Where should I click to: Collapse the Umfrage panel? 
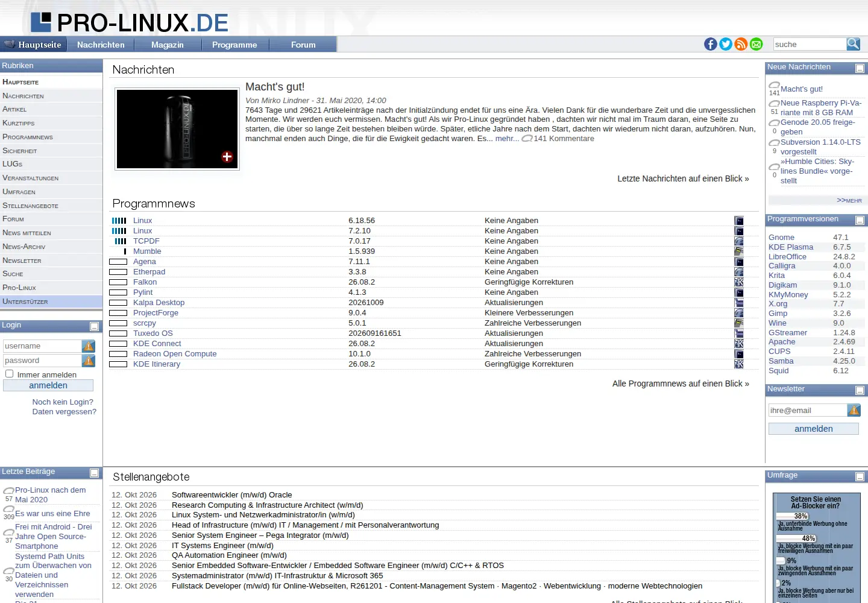pyautogui.click(x=860, y=477)
